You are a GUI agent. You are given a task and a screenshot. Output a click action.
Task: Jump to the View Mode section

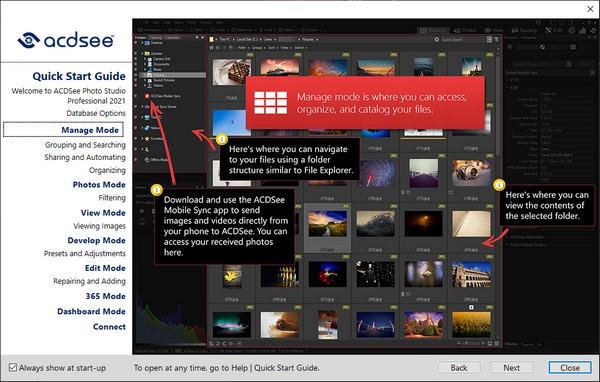click(103, 212)
